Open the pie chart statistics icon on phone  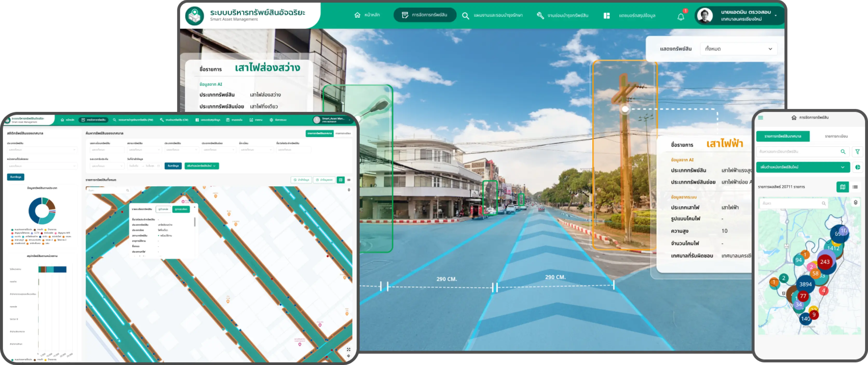pyautogui.click(x=858, y=167)
